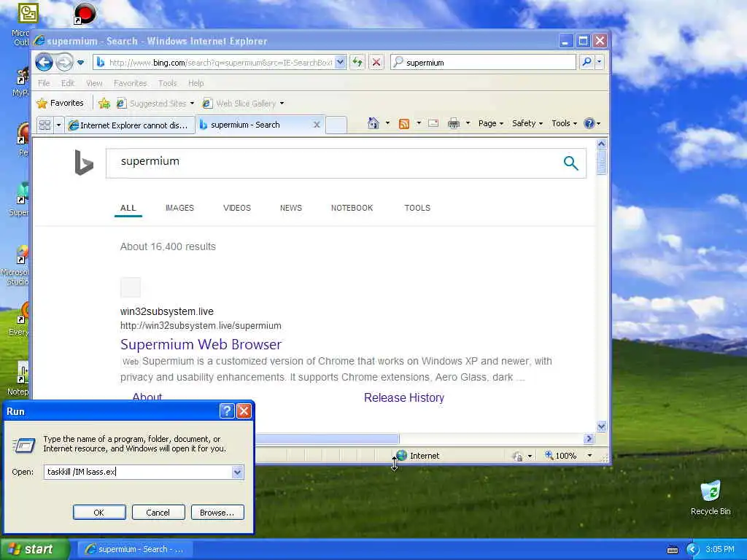Open recent pages dropdown next to Forward
This screenshot has height=560, width=747.
click(x=80, y=63)
